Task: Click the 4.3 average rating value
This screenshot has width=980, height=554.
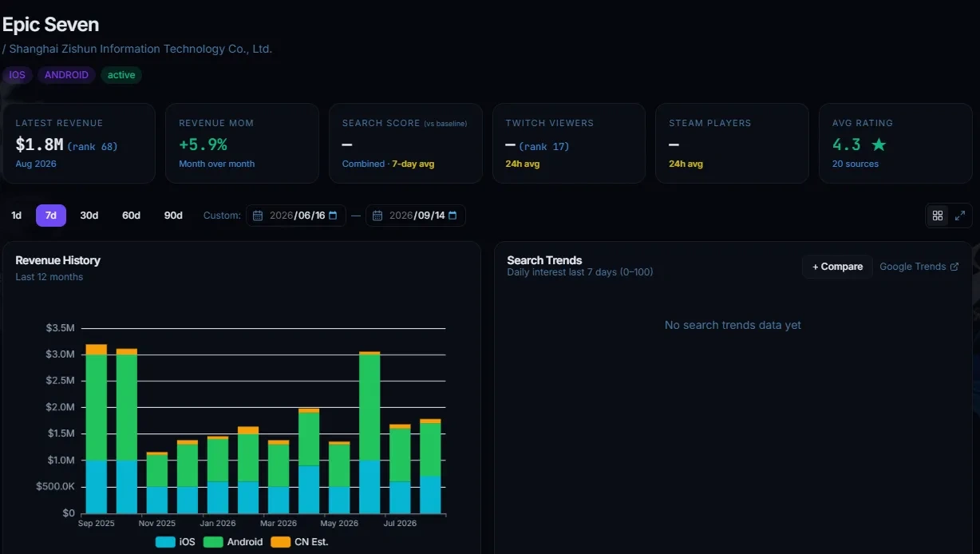Action: [x=847, y=144]
